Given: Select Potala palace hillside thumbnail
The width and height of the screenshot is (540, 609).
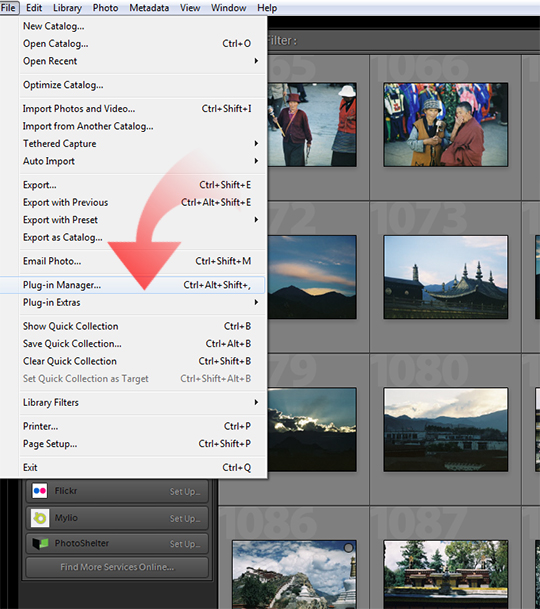Looking at the screenshot, I should (x=294, y=574).
